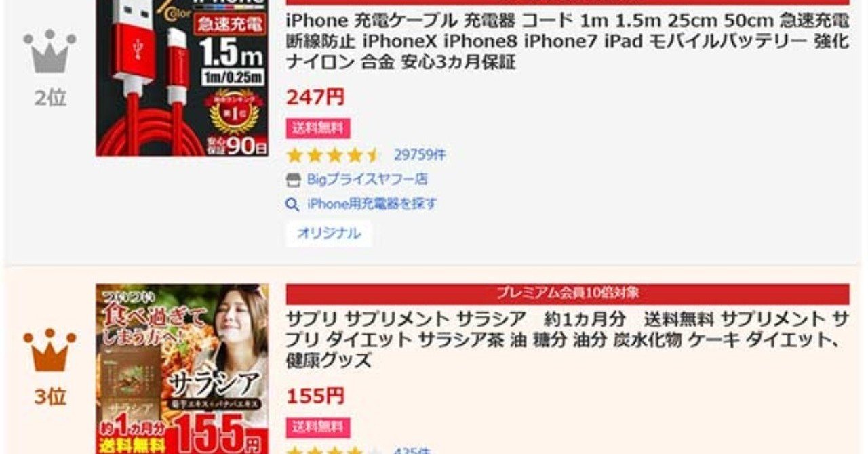
Task: Open the 29759件 reviews link
Action: pyautogui.click(x=420, y=155)
